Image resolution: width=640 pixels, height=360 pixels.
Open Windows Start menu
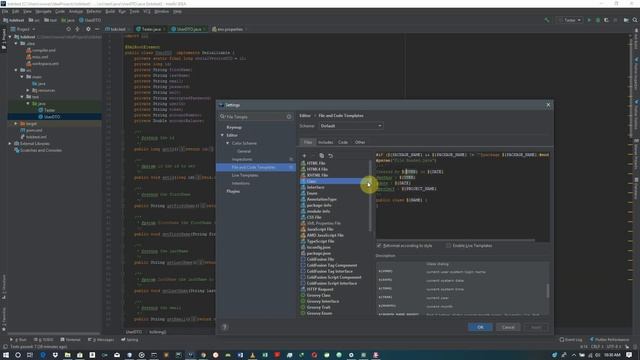[6, 355]
